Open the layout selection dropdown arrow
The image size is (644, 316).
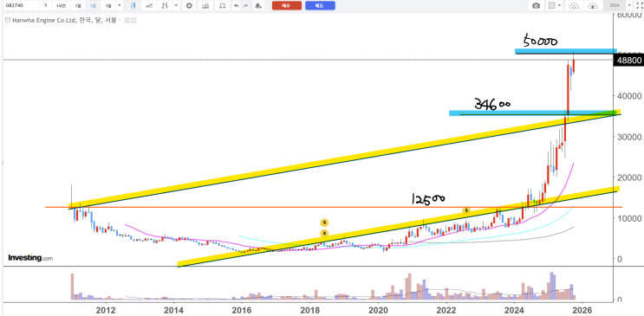[560, 6]
